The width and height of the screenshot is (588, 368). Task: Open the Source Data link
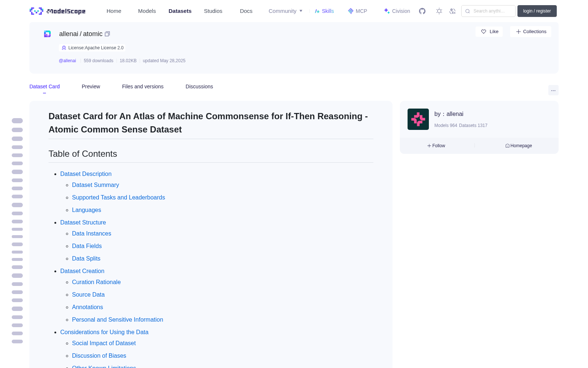pyautogui.click(x=88, y=294)
